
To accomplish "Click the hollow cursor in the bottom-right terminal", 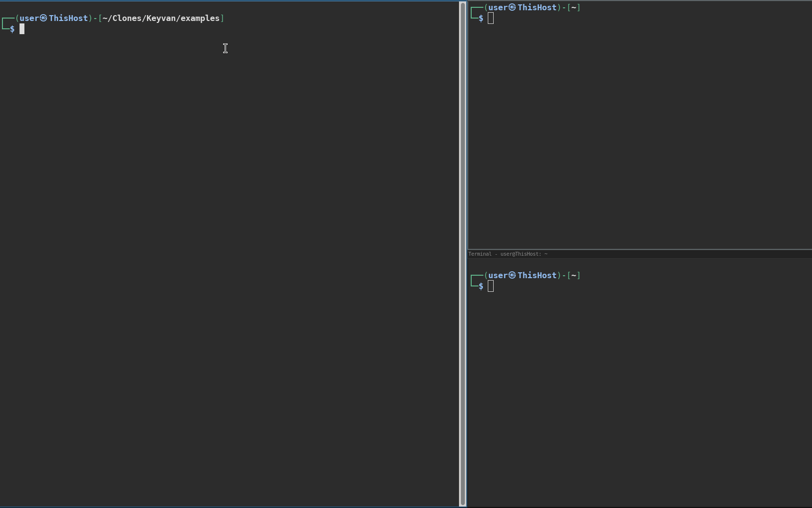I will click(491, 286).
